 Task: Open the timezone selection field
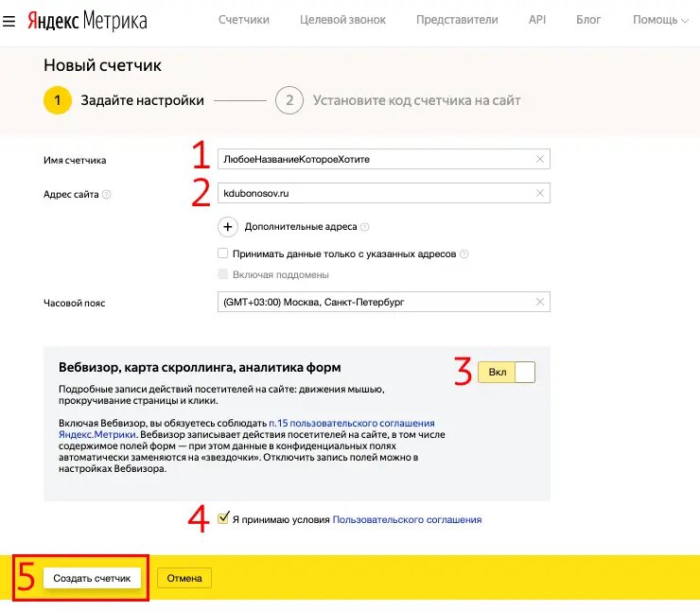(374, 302)
